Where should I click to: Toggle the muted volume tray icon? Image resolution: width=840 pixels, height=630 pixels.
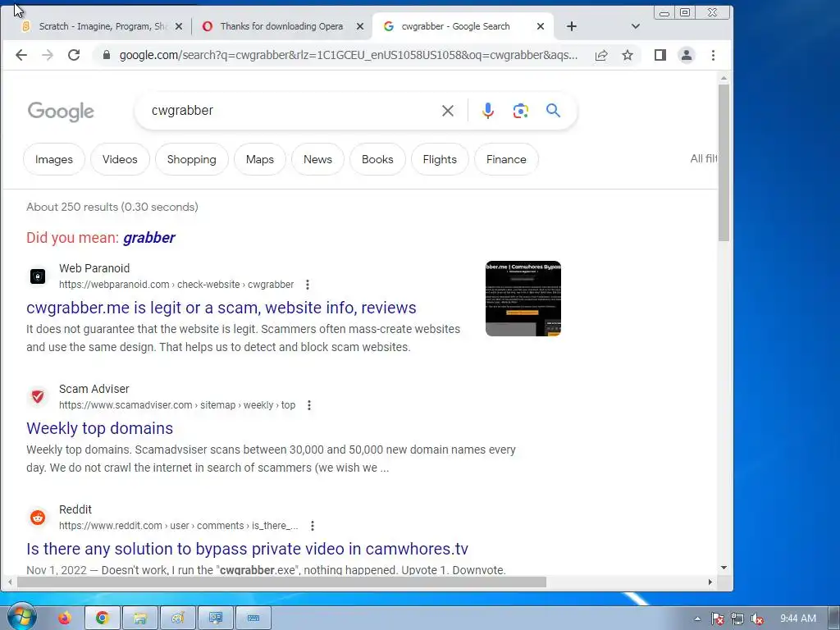756,619
